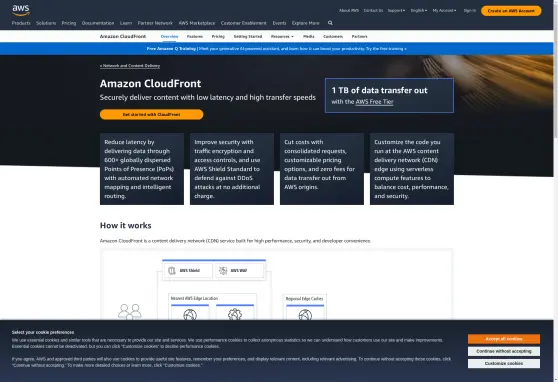This screenshot has width=558, height=382.
Task: Switch to the Media tab
Action: (x=309, y=36)
